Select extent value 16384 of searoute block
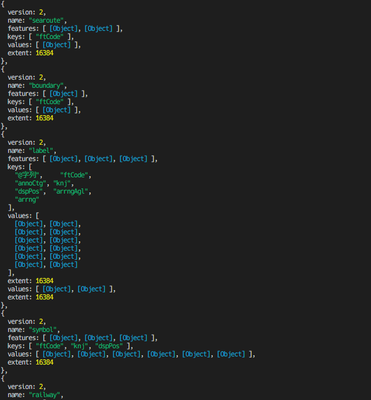The height and width of the screenshot is (400, 371). (44, 53)
